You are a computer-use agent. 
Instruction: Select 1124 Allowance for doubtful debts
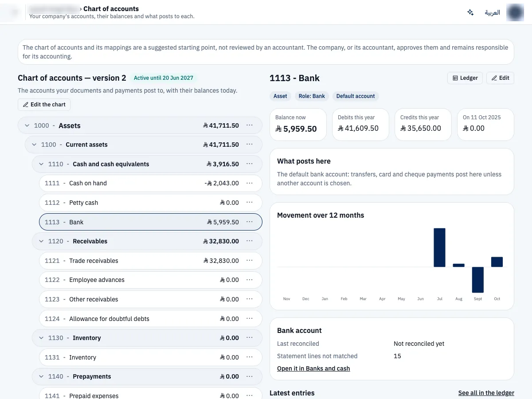(151, 319)
